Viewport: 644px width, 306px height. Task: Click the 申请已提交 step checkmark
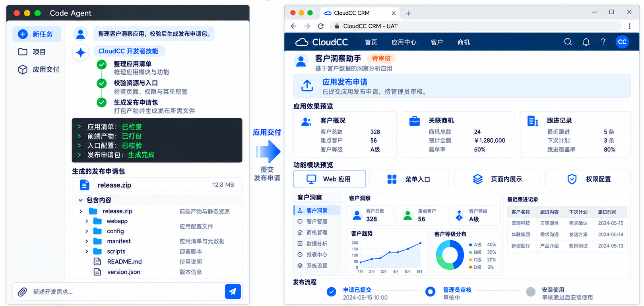pos(332,292)
